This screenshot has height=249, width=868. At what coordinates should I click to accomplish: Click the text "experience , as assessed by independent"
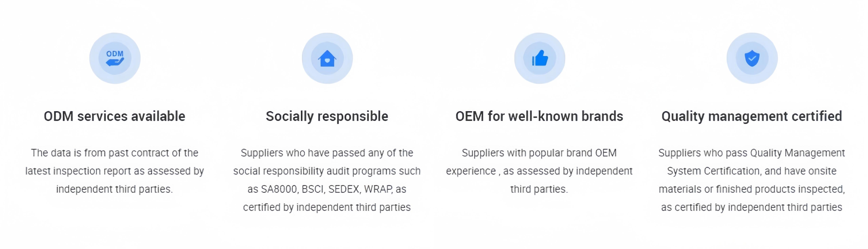pos(539,171)
